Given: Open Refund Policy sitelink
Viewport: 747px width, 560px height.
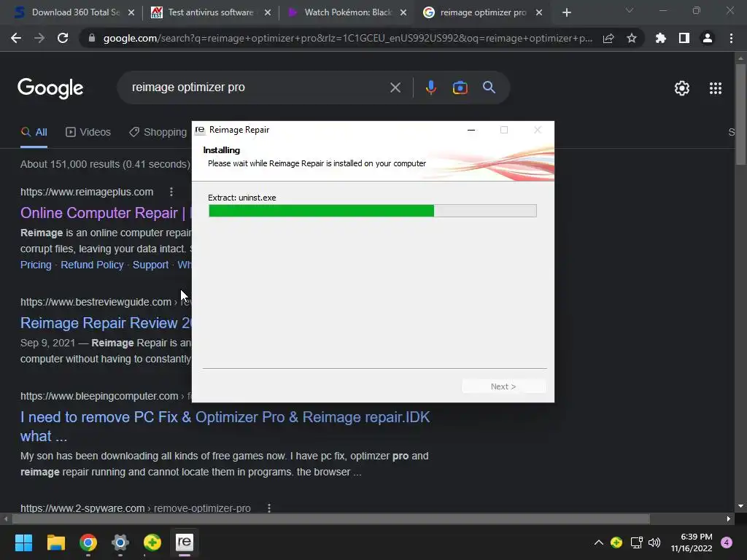Looking at the screenshot, I should click(92, 265).
